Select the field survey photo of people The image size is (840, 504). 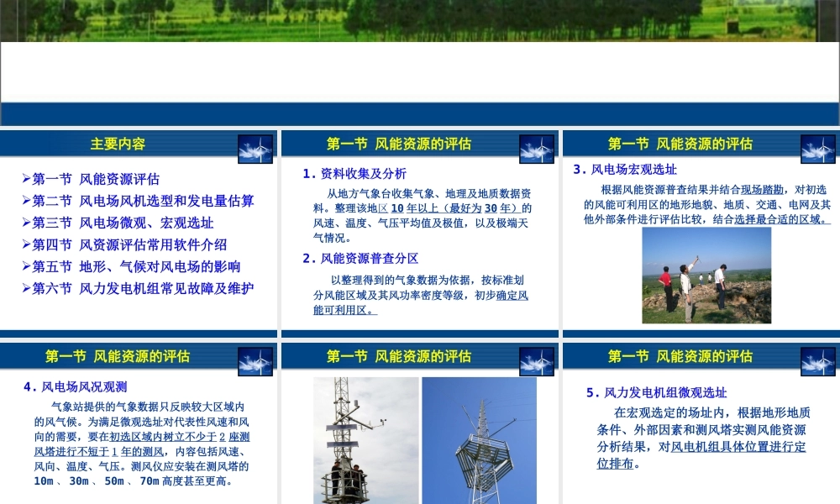point(706,275)
